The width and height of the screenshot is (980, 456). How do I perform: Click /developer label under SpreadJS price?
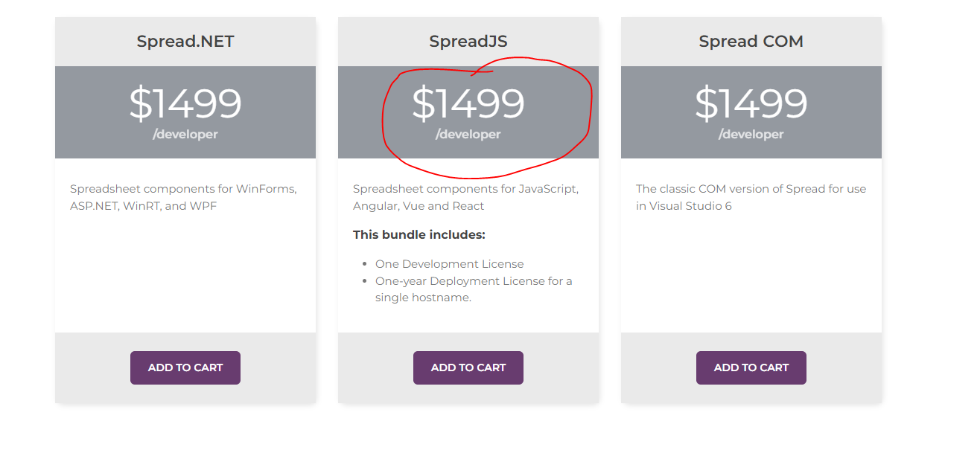(468, 135)
